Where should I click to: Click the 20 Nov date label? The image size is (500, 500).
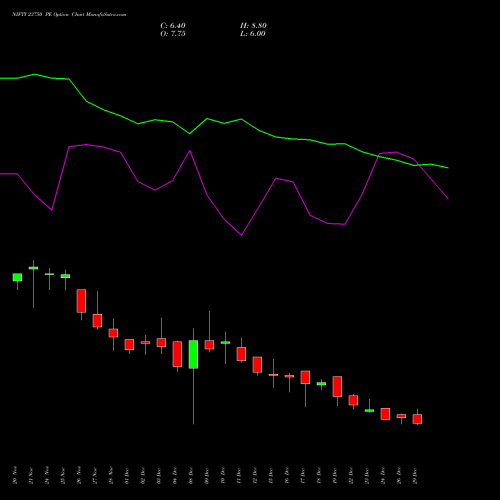[x=15, y=475]
